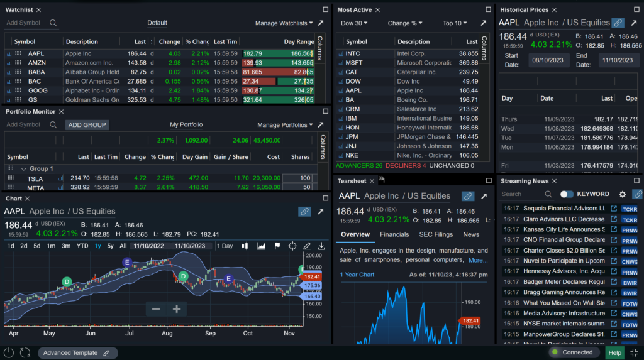Click More... link in Apple description
The image size is (644, 360).
(x=478, y=260)
